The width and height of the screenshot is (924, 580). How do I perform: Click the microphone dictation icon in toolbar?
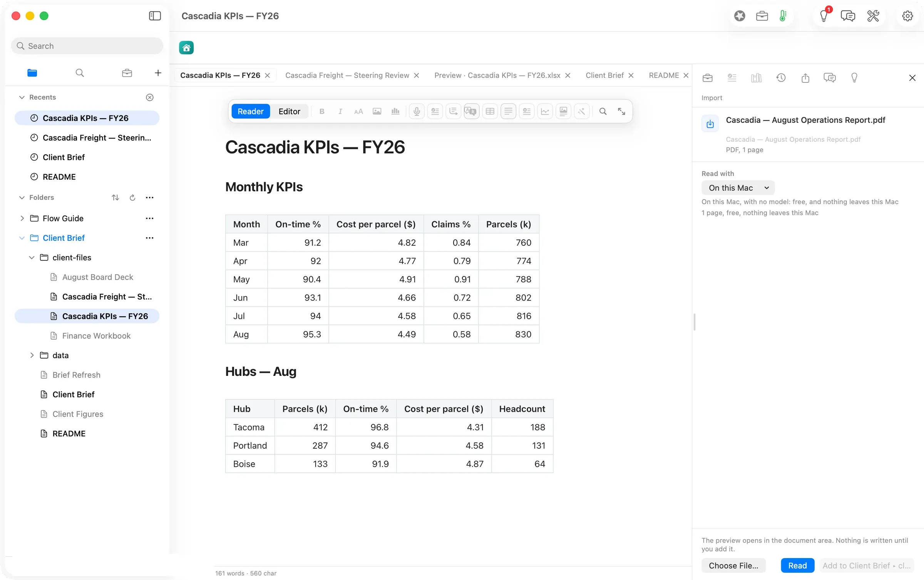(x=417, y=111)
